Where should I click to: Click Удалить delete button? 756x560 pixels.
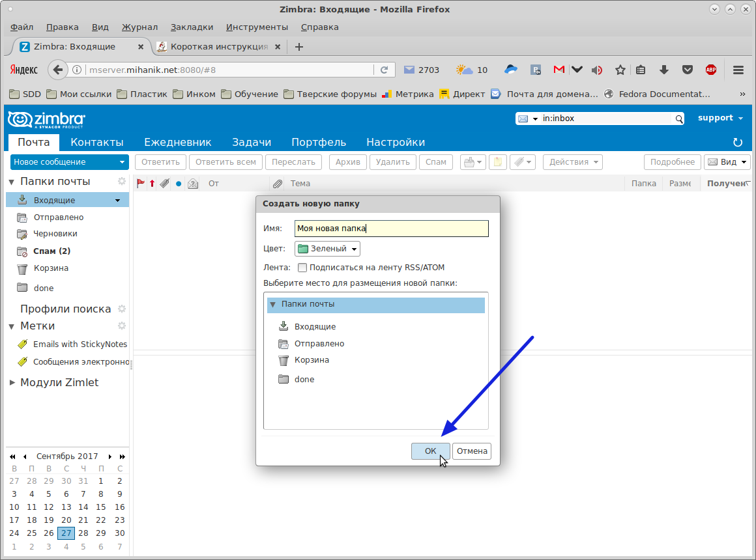tap(393, 162)
